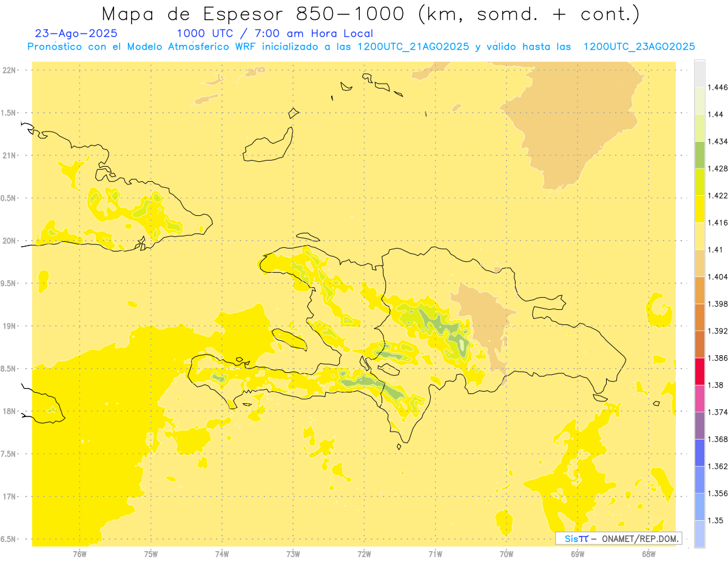This screenshot has width=728, height=562.
Task: Click the 1.362 colorbar value
Action: (717, 466)
